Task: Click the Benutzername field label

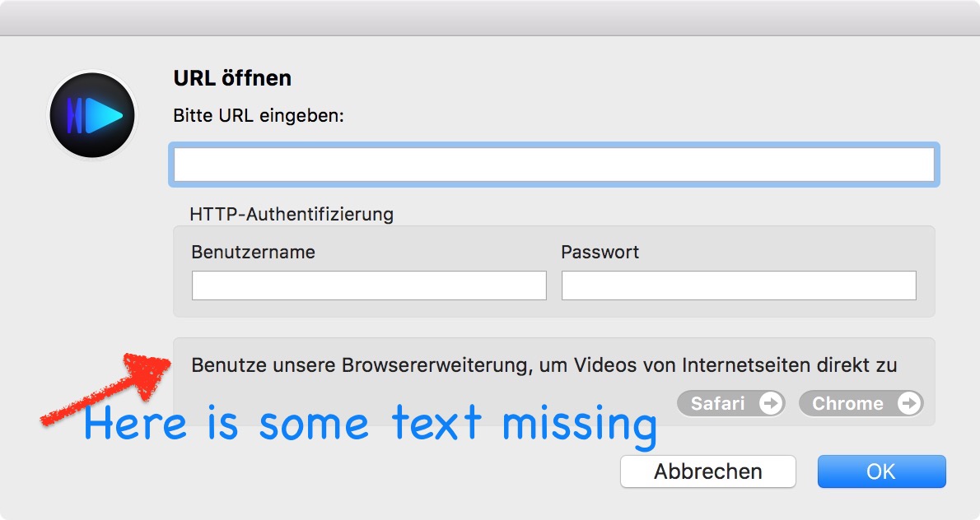Action: (x=251, y=252)
